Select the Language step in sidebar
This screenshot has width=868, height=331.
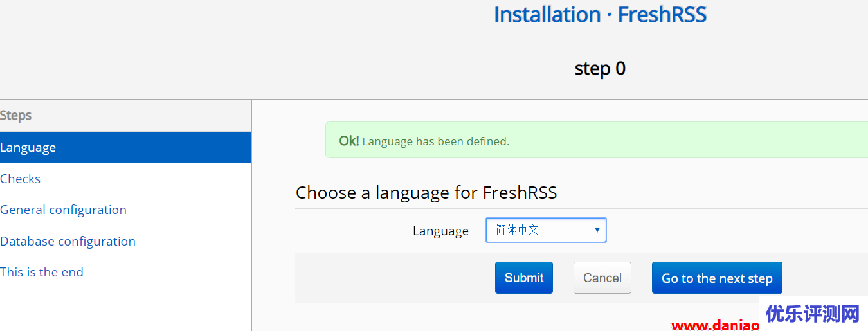coord(125,147)
